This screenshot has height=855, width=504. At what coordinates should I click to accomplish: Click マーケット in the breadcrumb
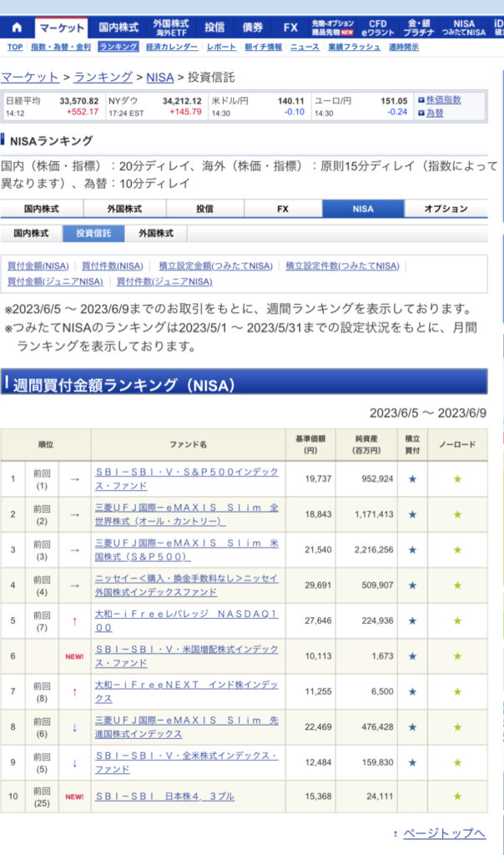[30, 78]
